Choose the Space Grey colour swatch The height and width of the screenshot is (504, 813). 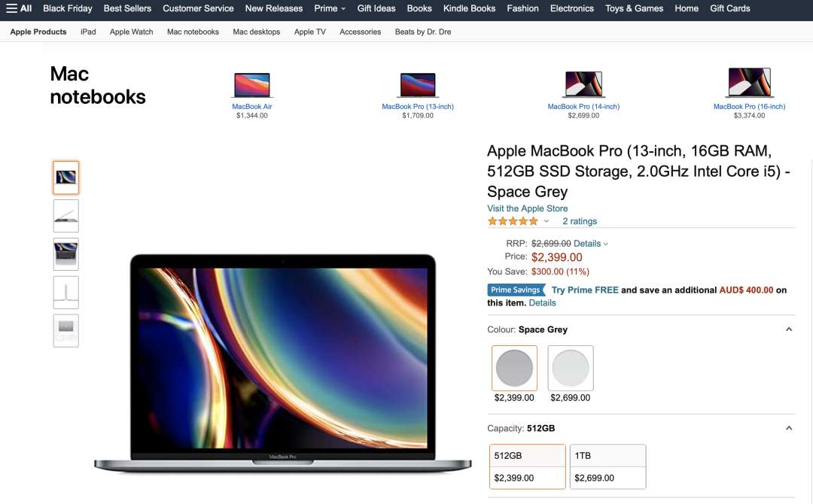click(514, 369)
